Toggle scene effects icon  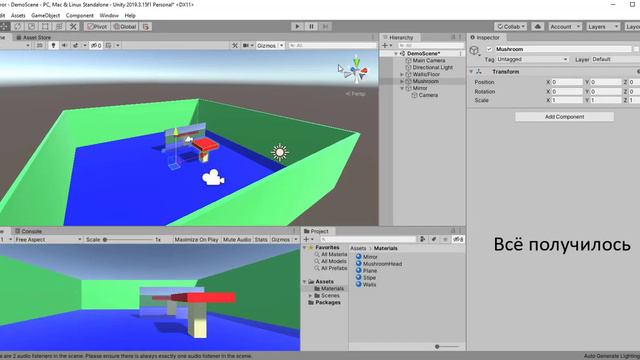(x=76, y=45)
